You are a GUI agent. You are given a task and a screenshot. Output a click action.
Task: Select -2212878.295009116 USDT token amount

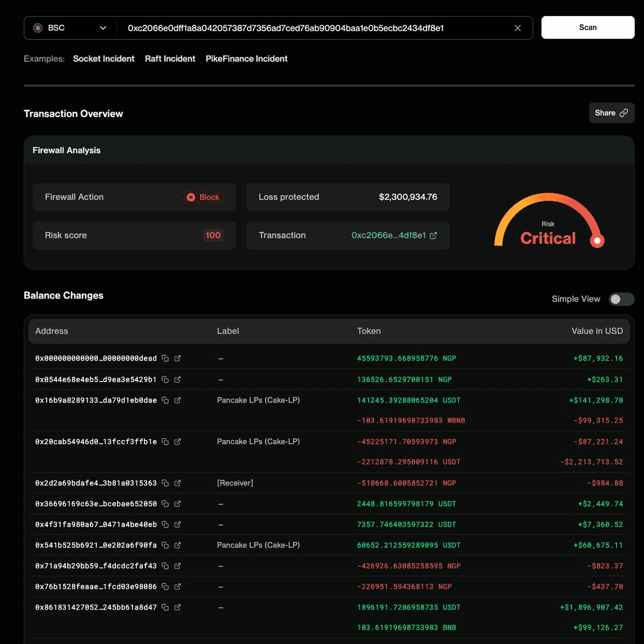(409, 462)
